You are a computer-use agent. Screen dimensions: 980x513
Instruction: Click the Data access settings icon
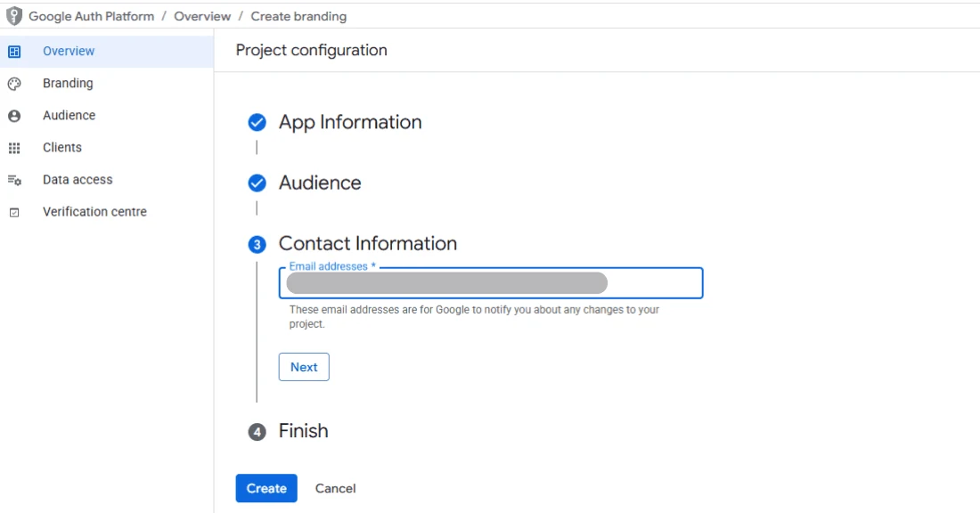coord(14,181)
